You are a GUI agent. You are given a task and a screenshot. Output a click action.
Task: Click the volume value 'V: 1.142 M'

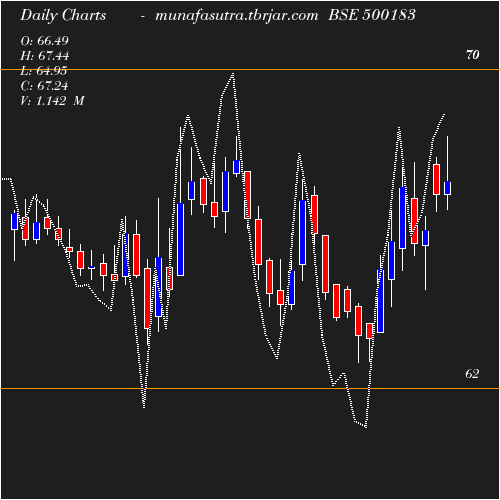[x=52, y=101]
